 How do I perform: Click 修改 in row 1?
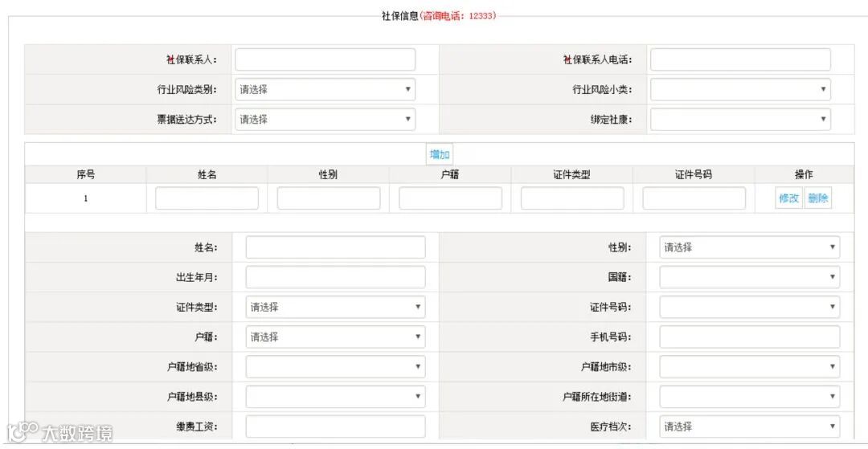point(789,198)
